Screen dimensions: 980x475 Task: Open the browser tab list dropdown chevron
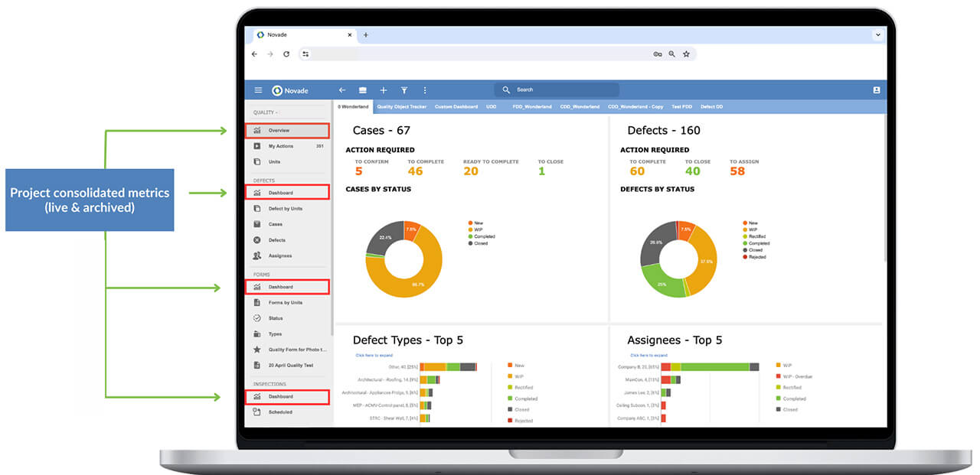(877, 35)
